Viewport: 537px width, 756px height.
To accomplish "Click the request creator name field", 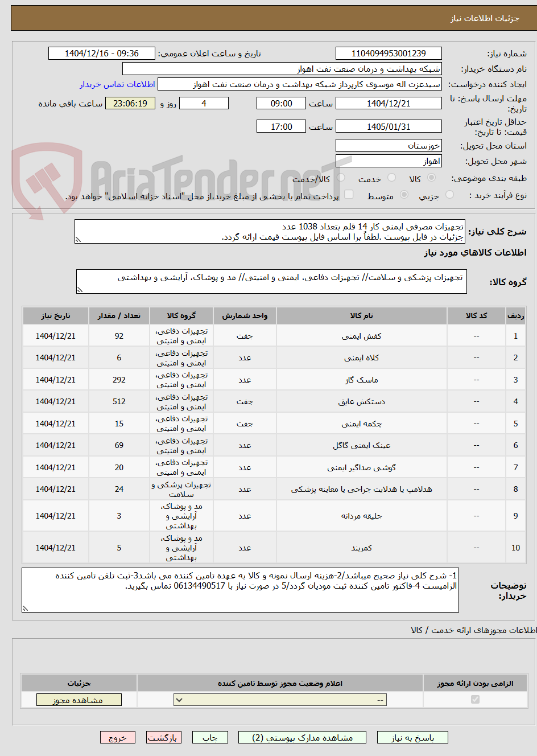I will (300, 84).
